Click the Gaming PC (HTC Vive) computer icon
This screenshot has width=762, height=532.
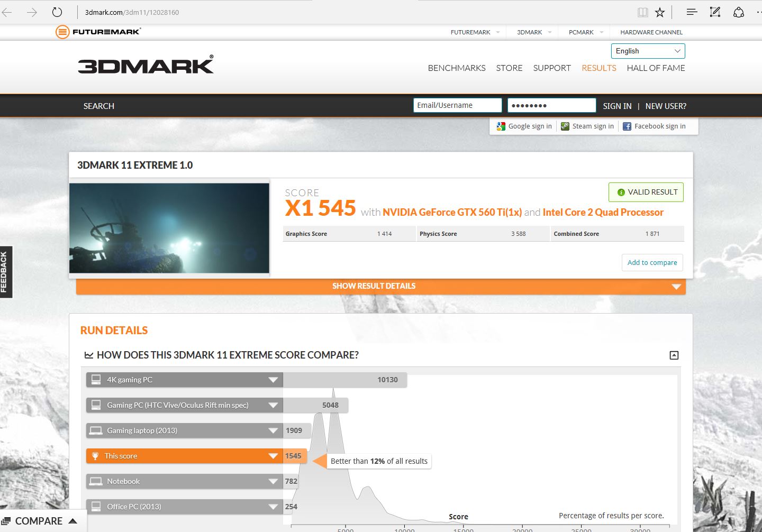96,405
